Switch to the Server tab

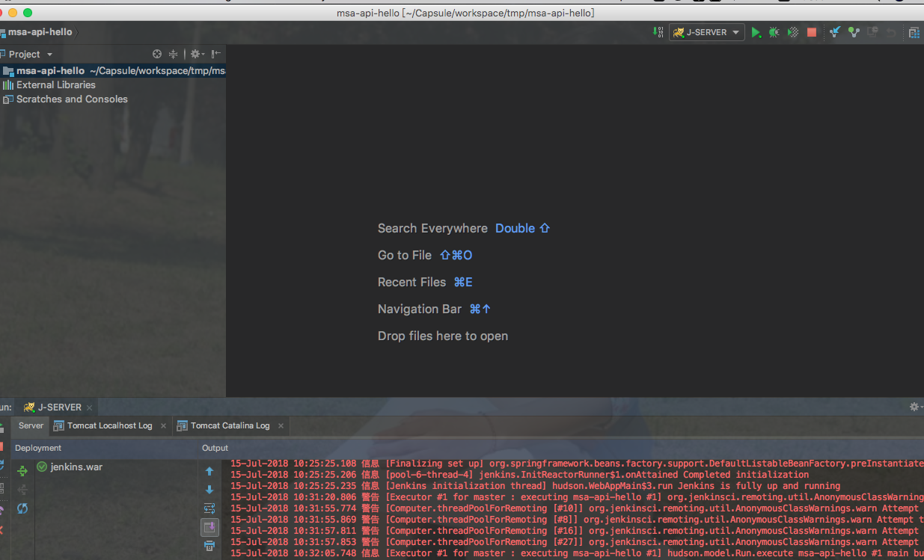31,425
